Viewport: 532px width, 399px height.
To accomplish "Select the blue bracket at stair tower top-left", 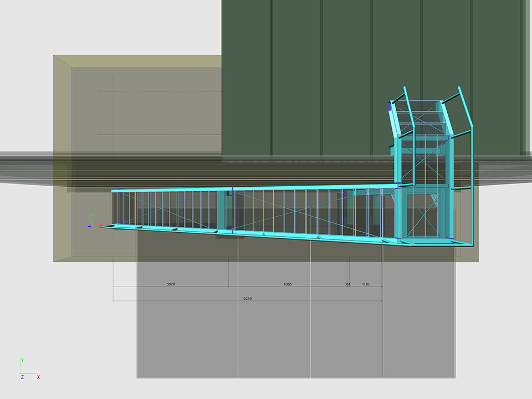I will (x=389, y=106).
